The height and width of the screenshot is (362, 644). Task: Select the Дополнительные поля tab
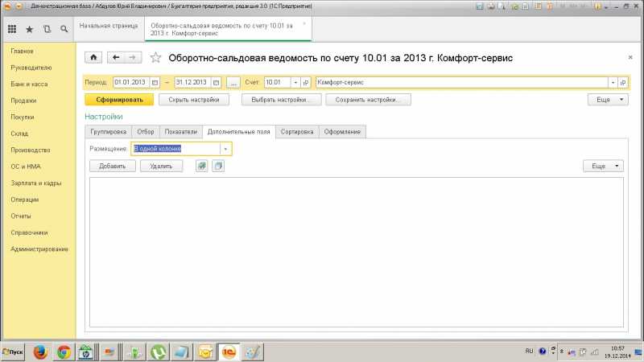(238, 132)
